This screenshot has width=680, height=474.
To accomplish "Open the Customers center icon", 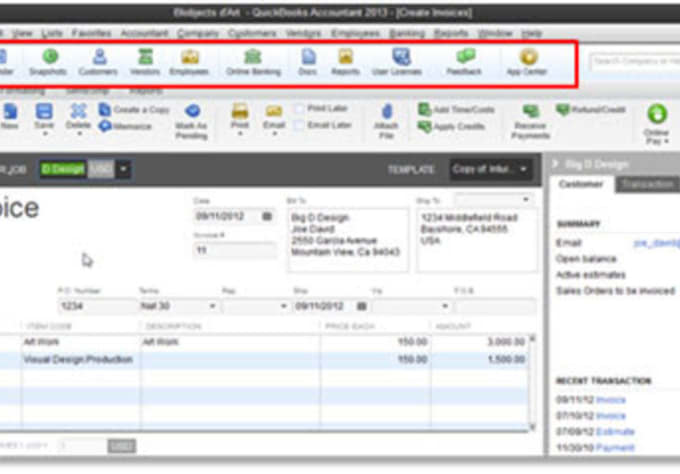I will click(x=98, y=62).
